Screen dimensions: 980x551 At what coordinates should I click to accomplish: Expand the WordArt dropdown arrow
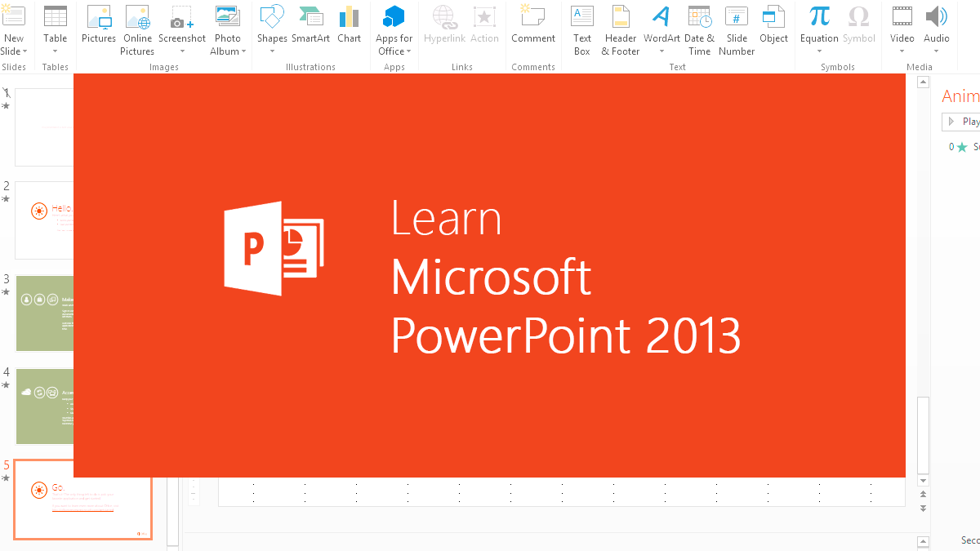[661, 51]
